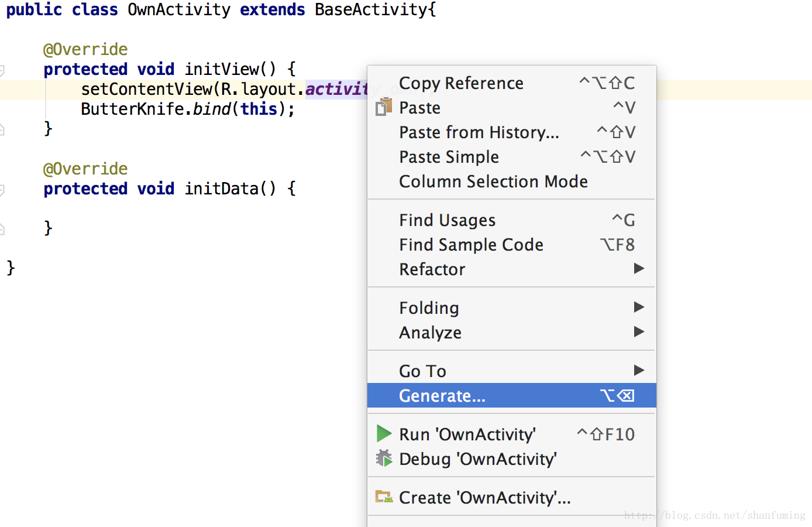Enable Column Selection Mode
The width and height of the screenshot is (812, 527).
(512, 182)
